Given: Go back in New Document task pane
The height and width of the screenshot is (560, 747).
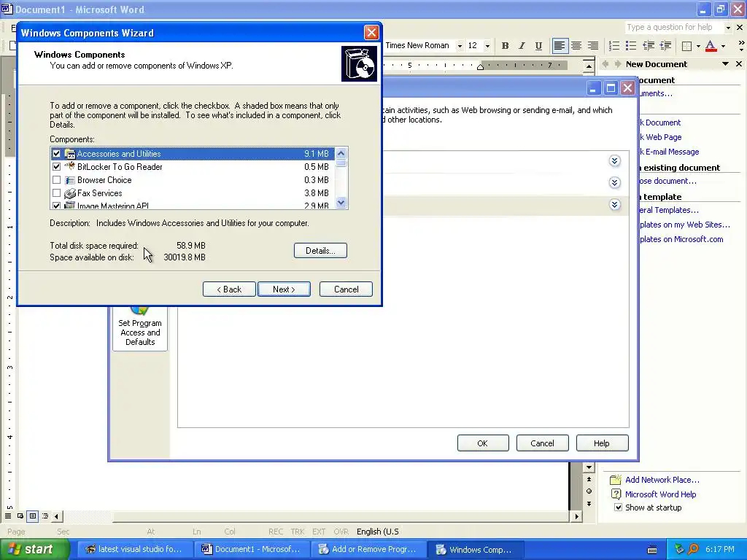Looking at the screenshot, I should click(605, 64).
